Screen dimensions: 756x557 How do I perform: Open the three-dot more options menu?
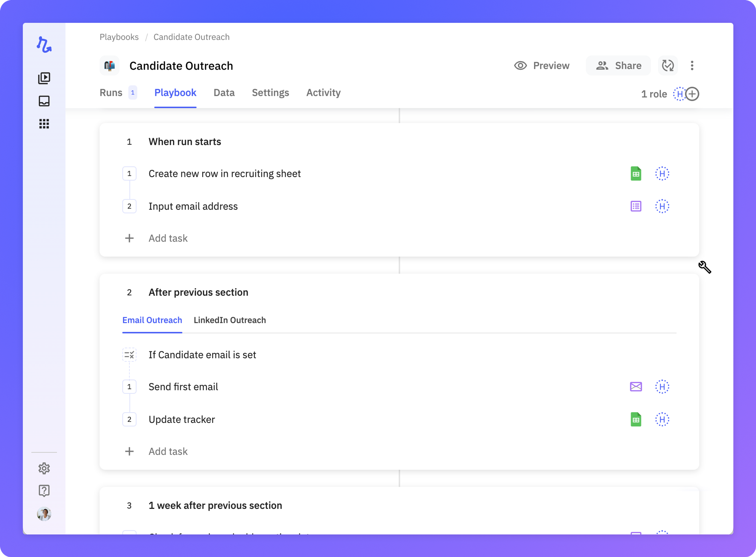coord(692,65)
